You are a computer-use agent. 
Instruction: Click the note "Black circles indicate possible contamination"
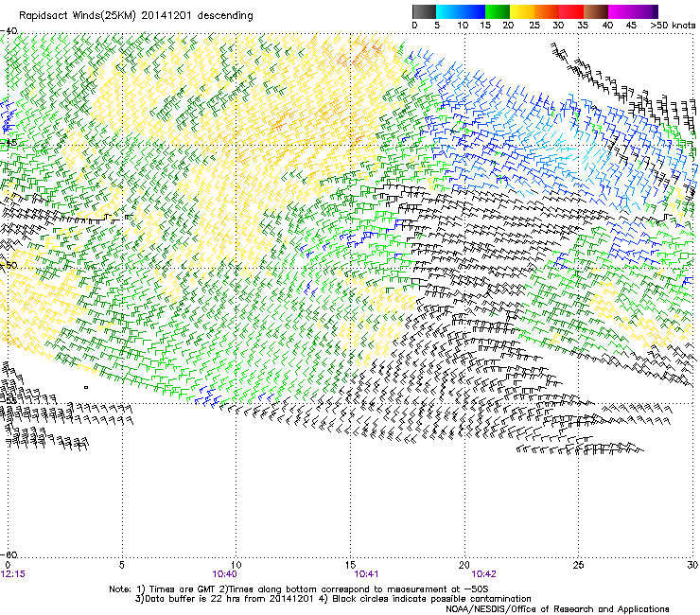pyautogui.click(x=431, y=599)
